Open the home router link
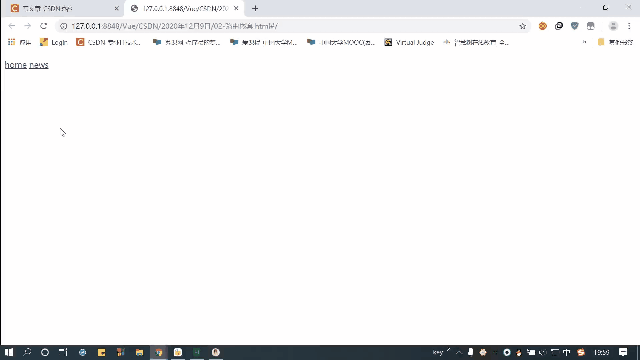640x360 pixels. pyautogui.click(x=16, y=65)
